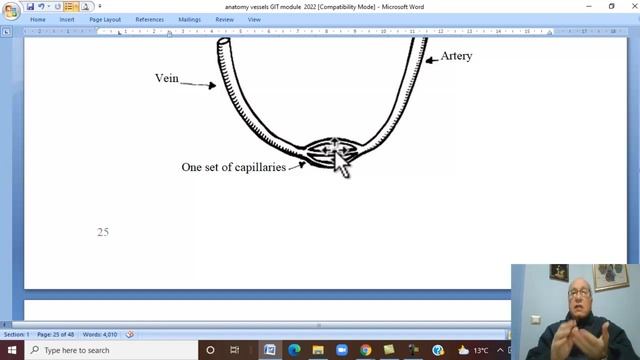
Task: Click 'Page: 25 of 48' in status bar
Action: [x=56, y=335]
